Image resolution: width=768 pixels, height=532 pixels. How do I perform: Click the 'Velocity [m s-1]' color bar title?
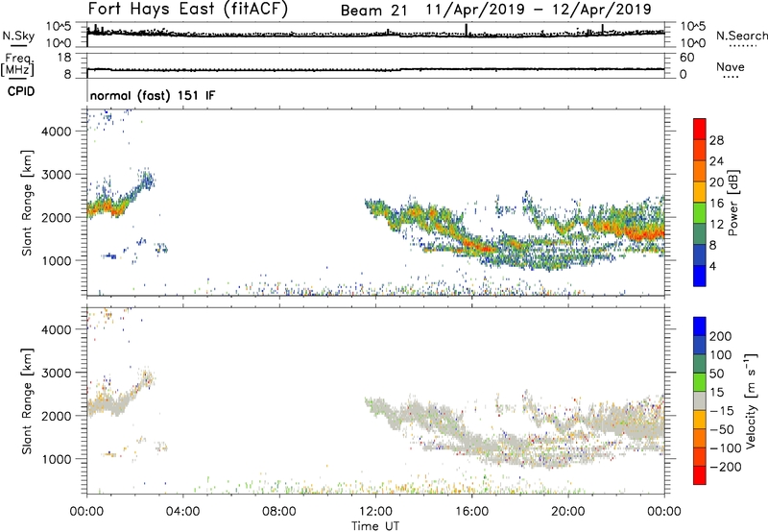(750, 400)
